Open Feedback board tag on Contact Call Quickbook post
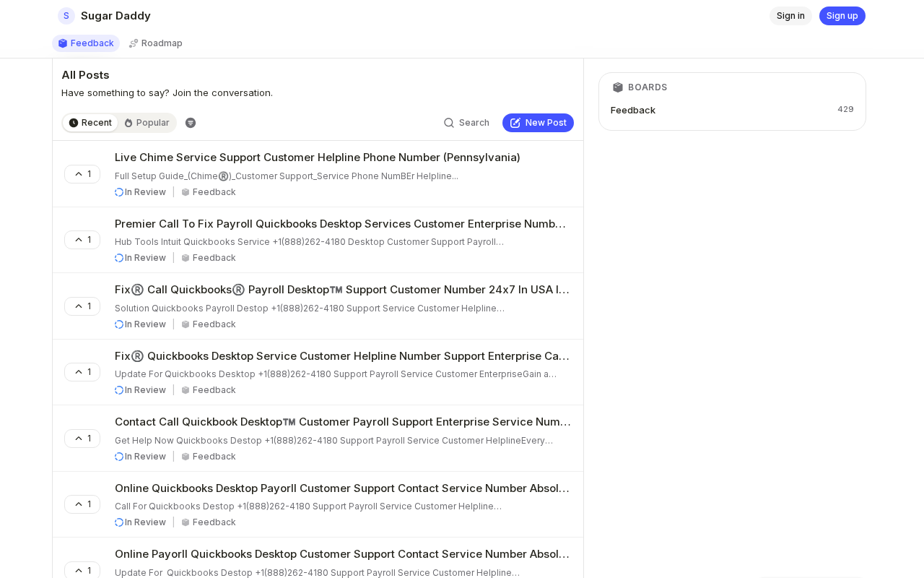Viewport: 924px width, 578px height. click(x=209, y=457)
